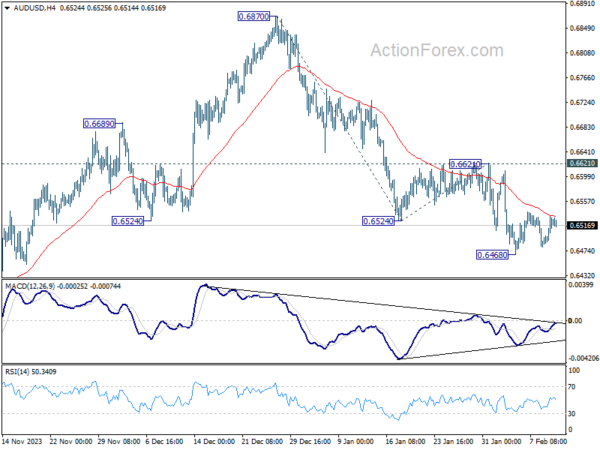The width and height of the screenshot is (600, 450).
Task: Click the RSI(14) 50.3409 indicator label
Action: (x=31, y=372)
